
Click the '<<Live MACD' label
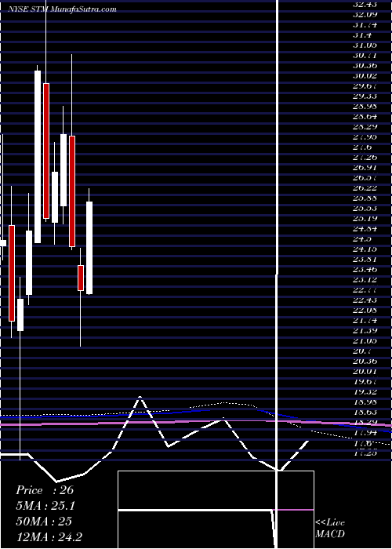(330, 529)
